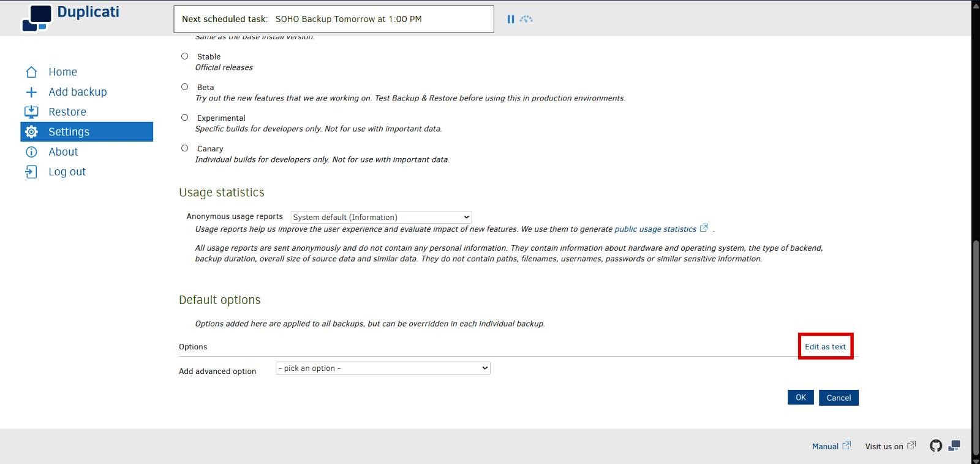This screenshot has width=980, height=464.
Task: Pause the scheduler with the pause icon
Action: [x=510, y=19]
